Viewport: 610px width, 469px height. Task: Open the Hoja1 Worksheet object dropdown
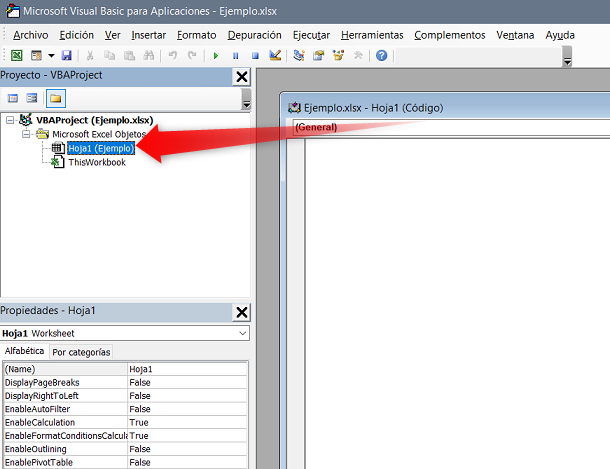pyautogui.click(x=242, y=333)
